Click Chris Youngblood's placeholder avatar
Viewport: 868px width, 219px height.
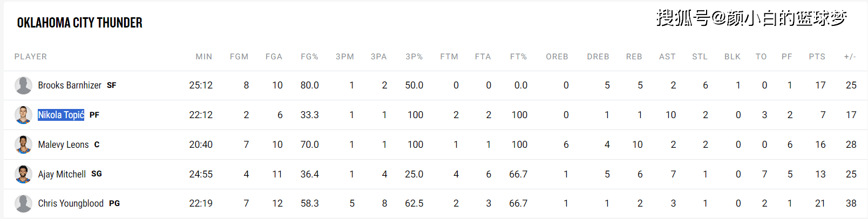point(23,203)
